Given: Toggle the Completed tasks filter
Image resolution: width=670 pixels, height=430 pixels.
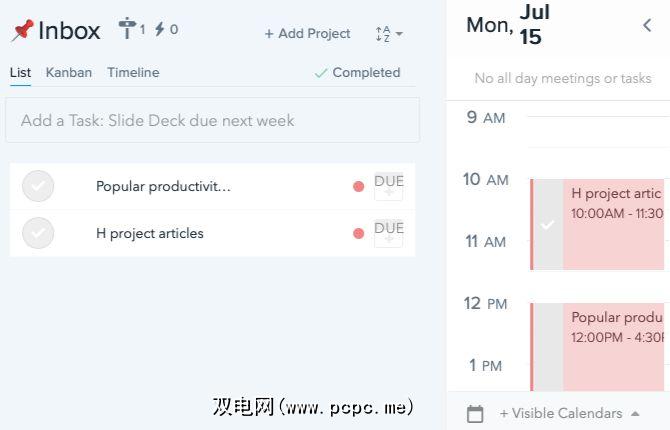Looking at the screenshot, I should click(x=357, y=73).
